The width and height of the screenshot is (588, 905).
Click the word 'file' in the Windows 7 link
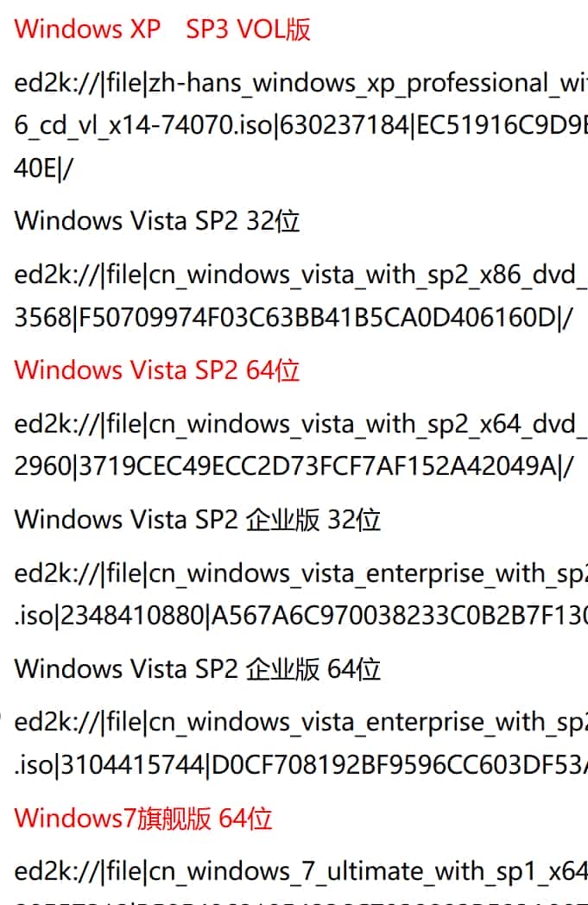pos(124,871)
